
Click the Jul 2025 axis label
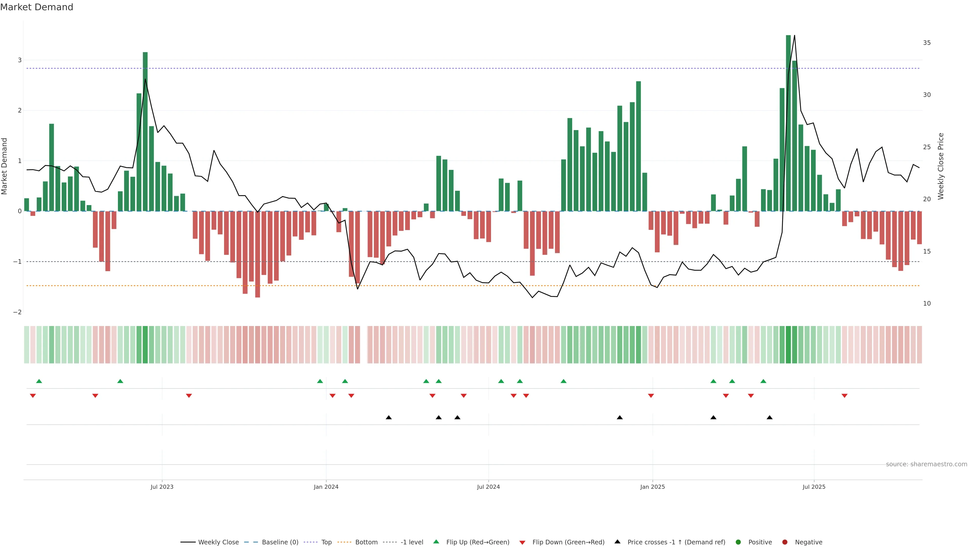point(814,487)
